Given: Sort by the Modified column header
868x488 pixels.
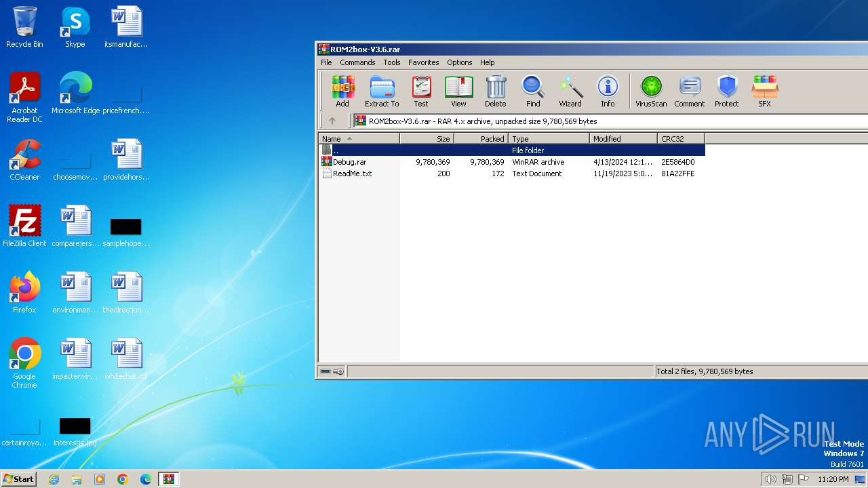Looking at the screenshot, I should (623, 139).
